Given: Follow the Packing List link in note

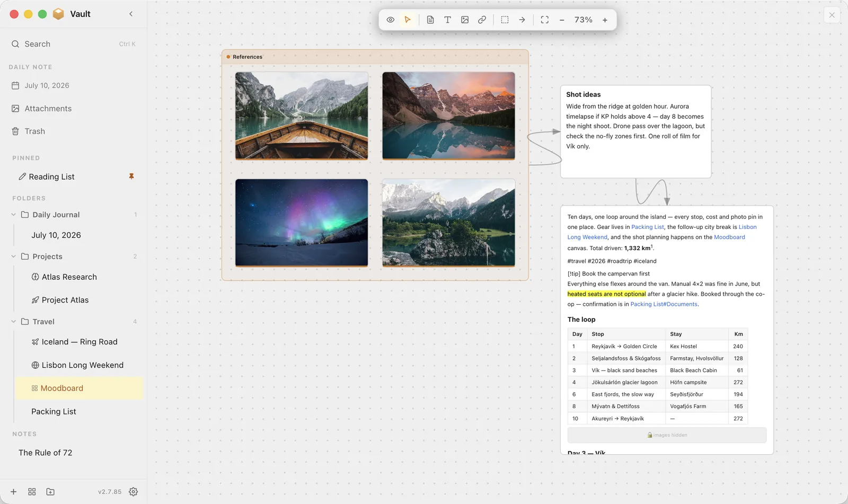Looking at the screenshot, I should point(648,227).
